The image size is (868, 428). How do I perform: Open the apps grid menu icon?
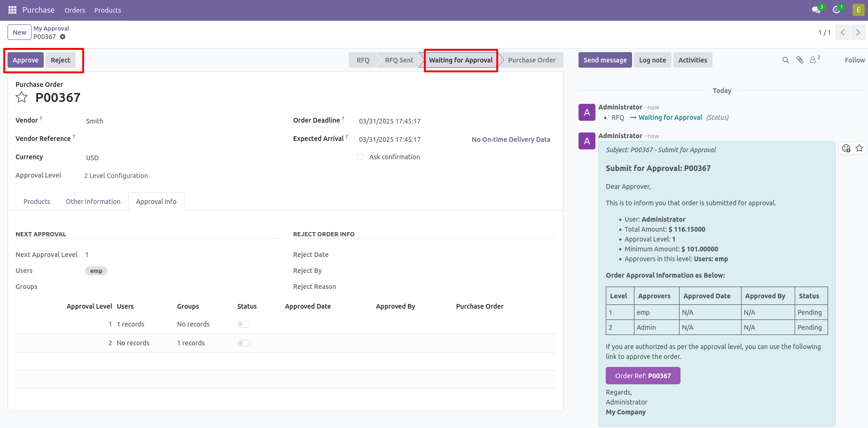(x=13, y=10)
